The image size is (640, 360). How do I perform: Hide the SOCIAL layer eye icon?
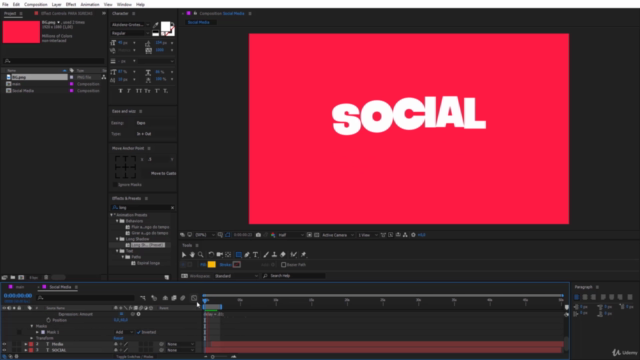(4, 350)
